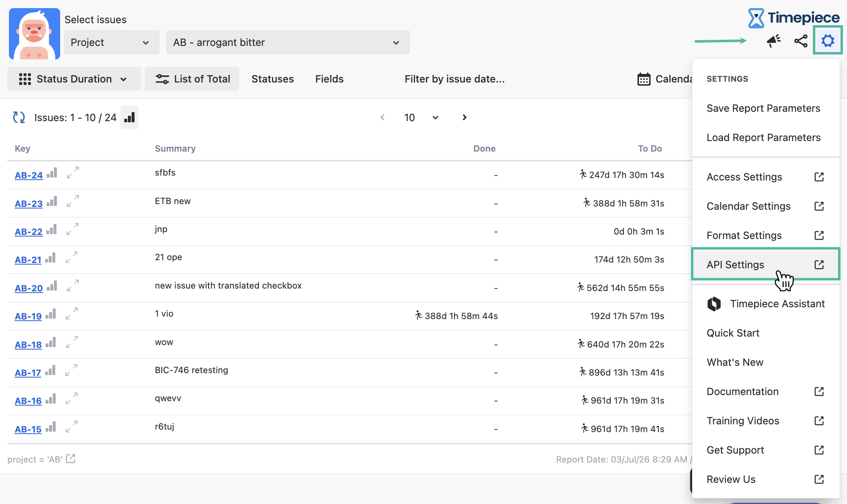Open the Status Duration report dropdown
847x504 pixels.
(x=74, y=79)
